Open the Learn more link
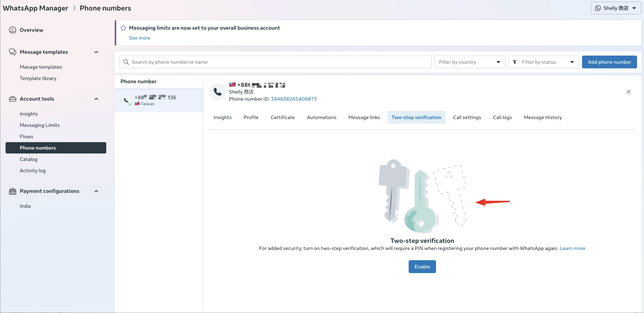The height and width of the screenshot is (313, 644). click(572, 248)
